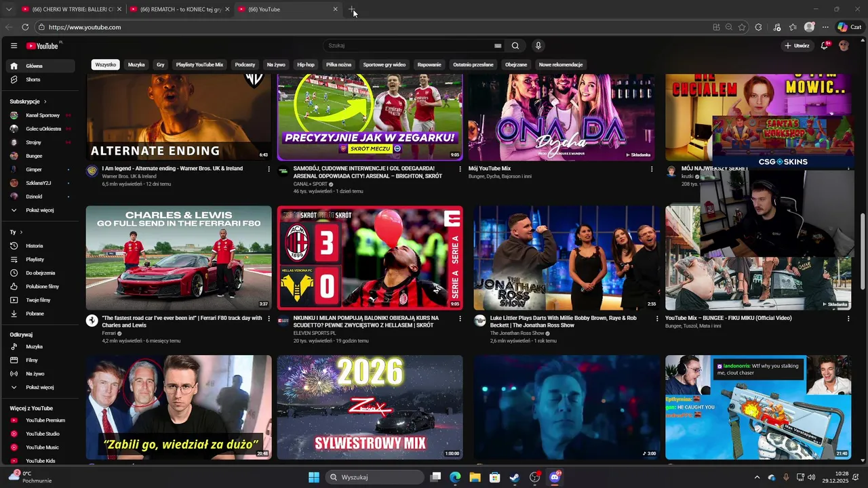Select the Gry filter chip
This screenshot has height=488, width=868.
click(161, 64)
